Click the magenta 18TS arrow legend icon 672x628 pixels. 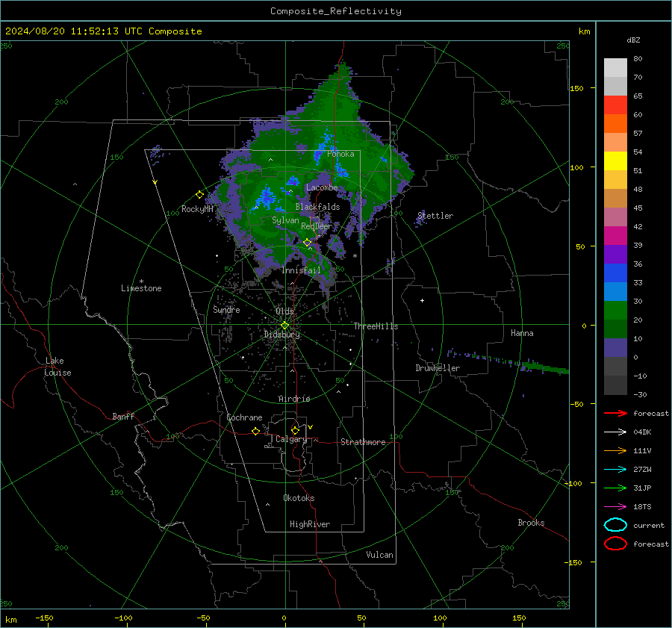[615, 507]
